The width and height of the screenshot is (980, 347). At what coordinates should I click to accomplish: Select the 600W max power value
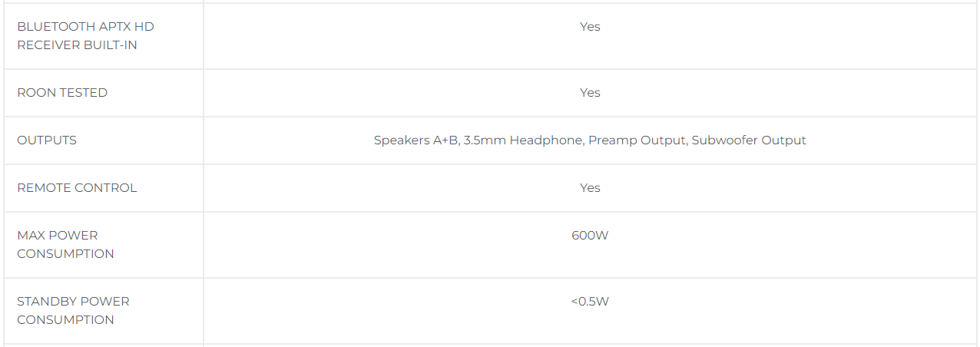(590, 236)
